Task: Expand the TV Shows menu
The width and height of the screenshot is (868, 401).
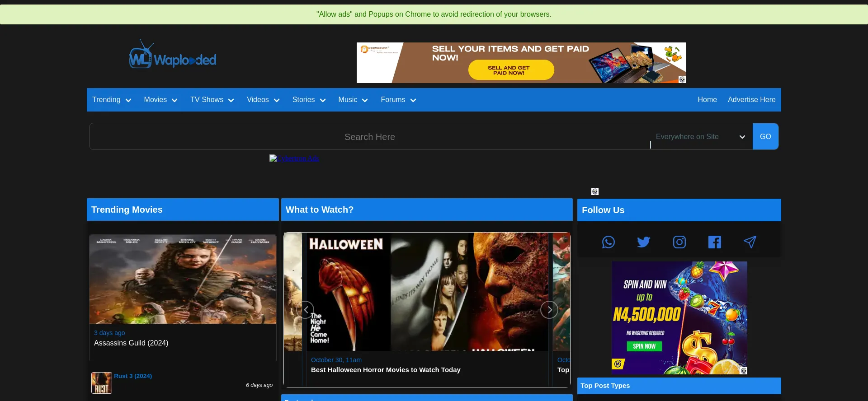Action: [x=212, y=100]
